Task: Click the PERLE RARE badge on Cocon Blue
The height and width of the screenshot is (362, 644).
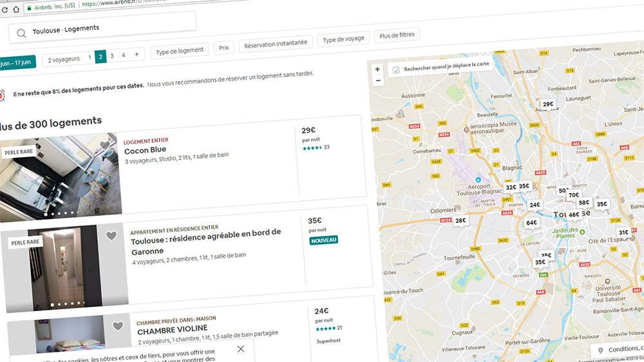Action: coord(19,152)
